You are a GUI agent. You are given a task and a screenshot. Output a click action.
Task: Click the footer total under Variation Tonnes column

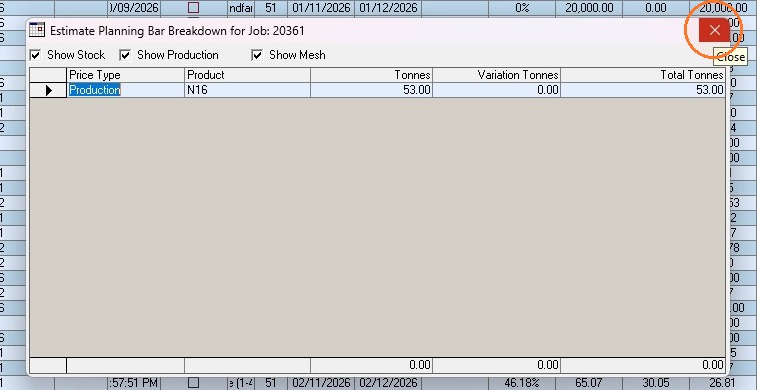(x=496, y=365)
